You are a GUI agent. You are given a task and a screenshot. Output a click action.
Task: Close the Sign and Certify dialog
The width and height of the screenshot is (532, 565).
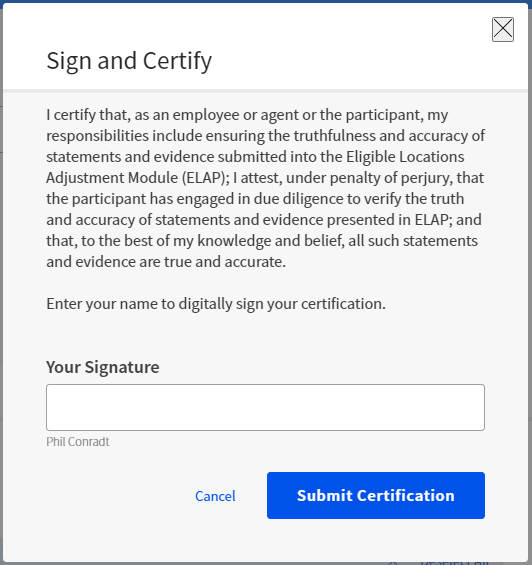[x=503, y=29]
